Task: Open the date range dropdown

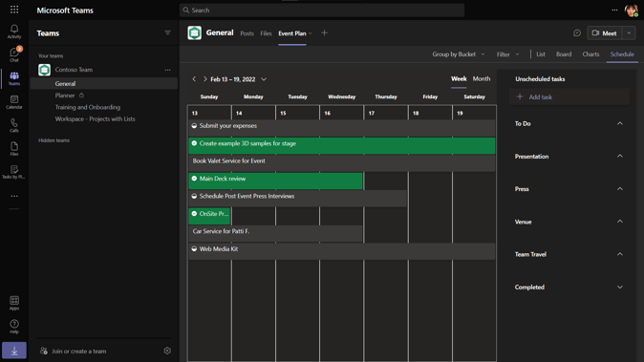Action: (264, 79)
